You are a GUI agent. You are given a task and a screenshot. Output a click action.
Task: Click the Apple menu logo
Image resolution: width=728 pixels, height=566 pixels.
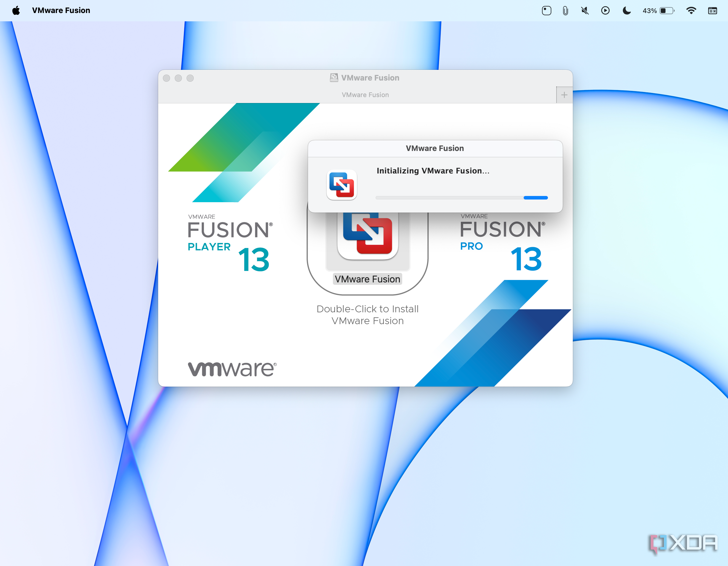(x=16, y=10)
